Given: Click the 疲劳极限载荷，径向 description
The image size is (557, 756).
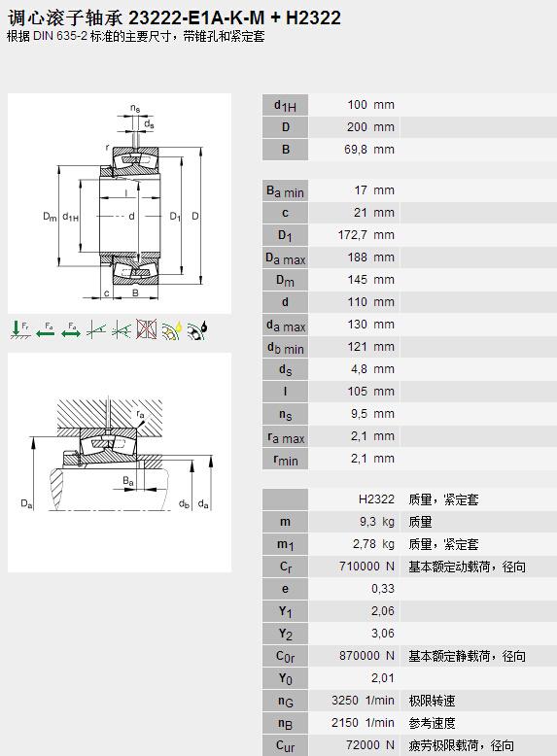Looking at the screenshot, I should 461,745.
